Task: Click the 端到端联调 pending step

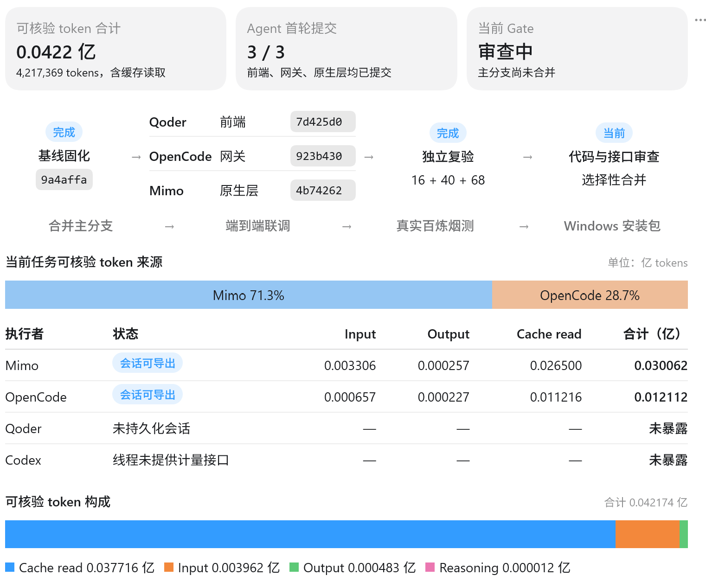Action: point(258,226)
